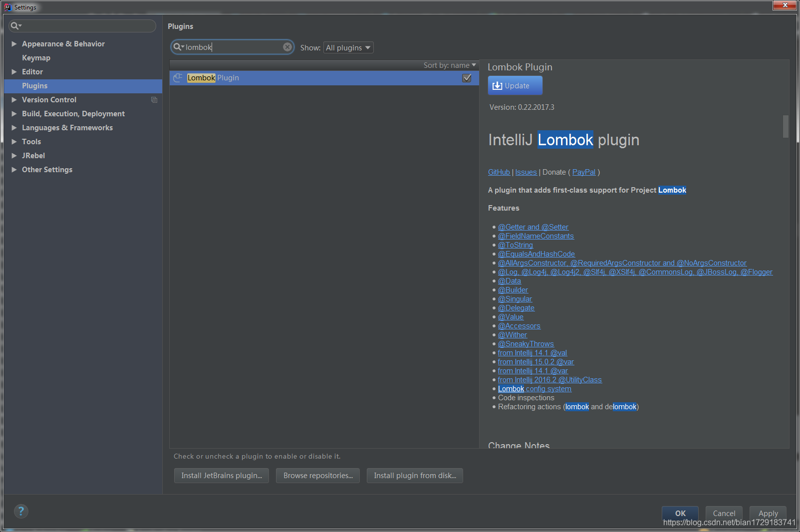Click the Version: 0.22.2017.3 text
Viewport: 800px width, 532px height.
click(x=522, y=107)
